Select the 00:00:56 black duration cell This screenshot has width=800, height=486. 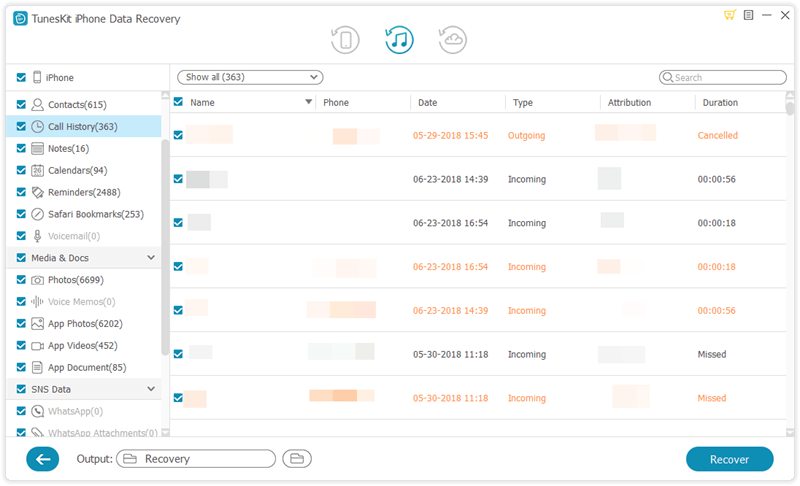[716, 179]
